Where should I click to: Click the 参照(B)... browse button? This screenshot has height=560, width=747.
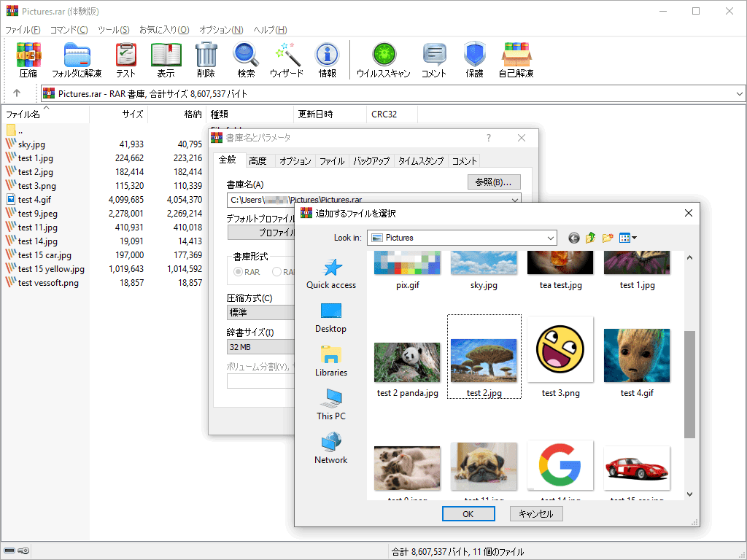[x=494, y=182]
